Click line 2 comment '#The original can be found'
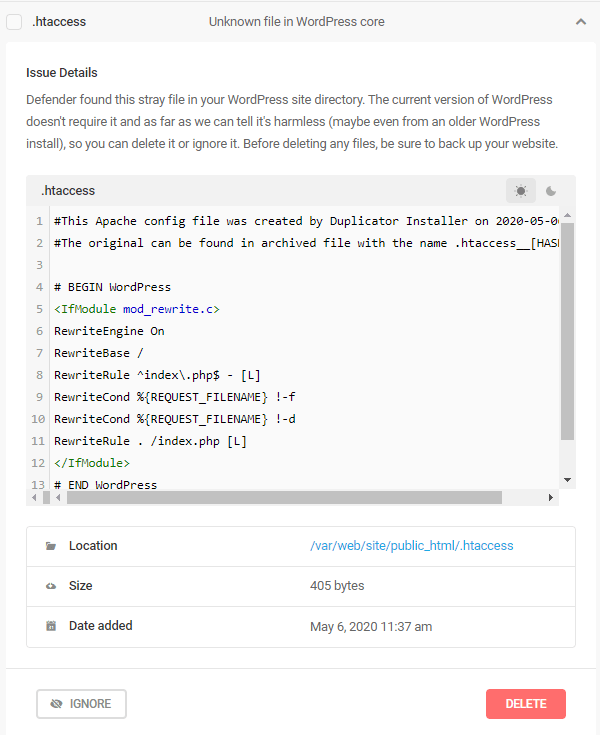Viewport: 600px width, 735px height. (x=306, y=243)
